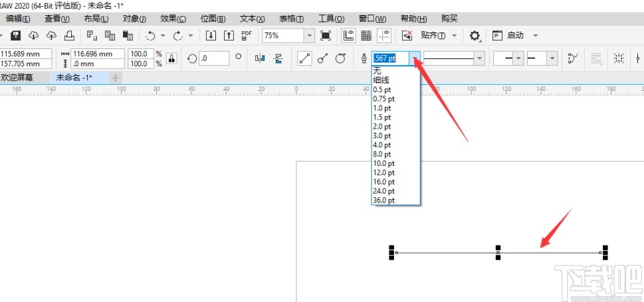Open the 位图(B) menu
Viewport: 644px width, 302px height.
(x=213, y=19)
